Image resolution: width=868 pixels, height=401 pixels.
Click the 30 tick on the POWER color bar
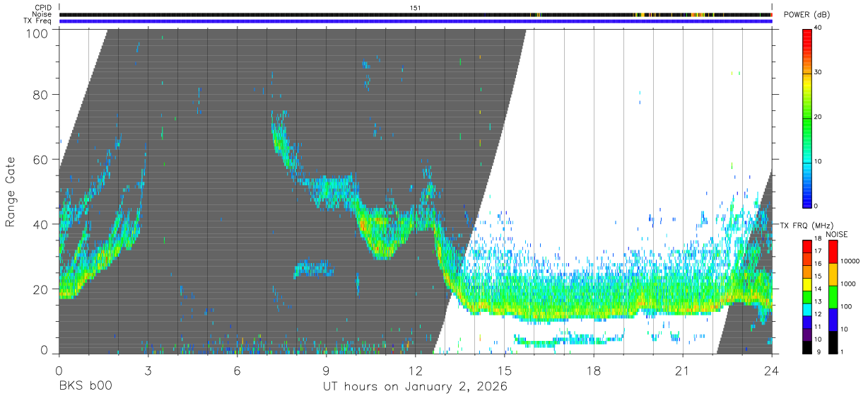[x=819, y=73]
